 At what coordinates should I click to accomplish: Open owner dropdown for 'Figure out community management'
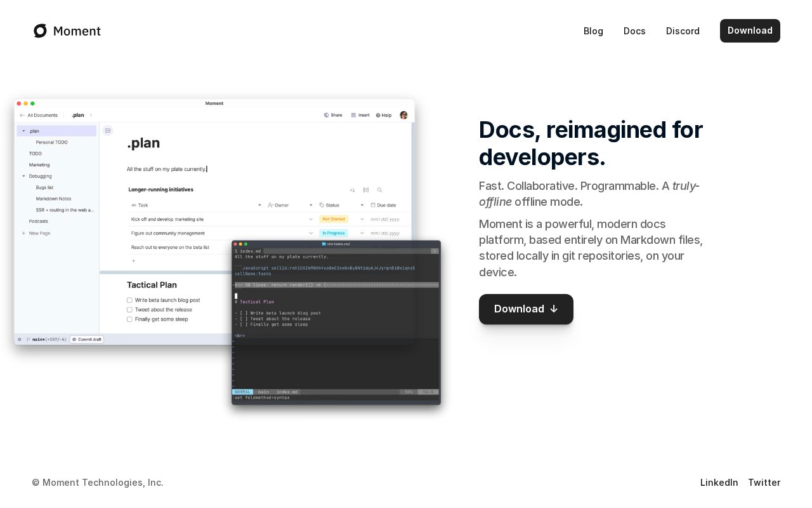click(311, 233)
